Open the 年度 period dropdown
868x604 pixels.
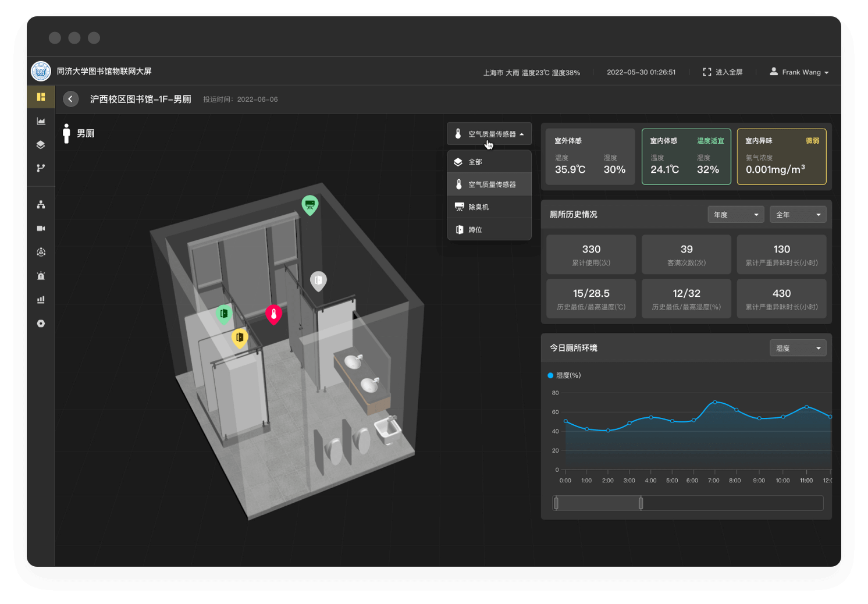pos(735,215)
